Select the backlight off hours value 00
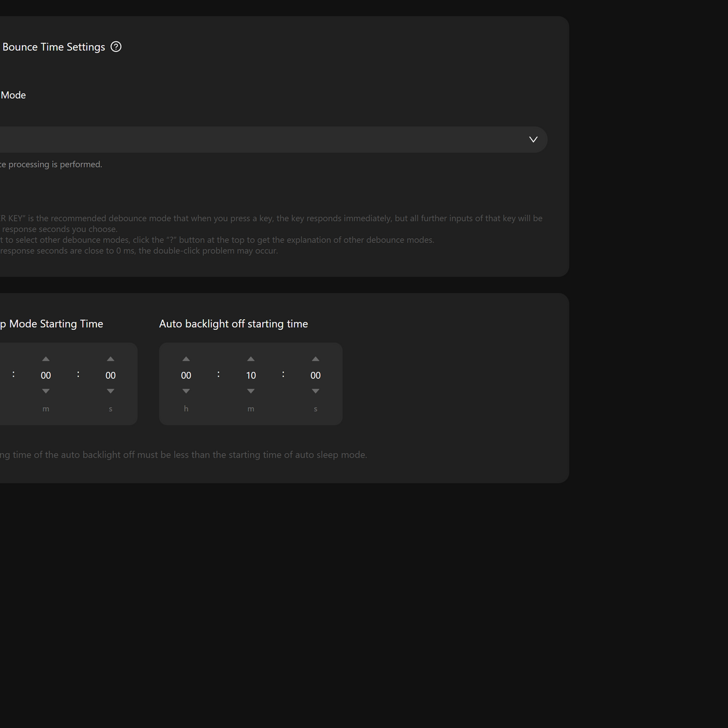This screenshot has width=728, height=728. (x=186, y=376)
